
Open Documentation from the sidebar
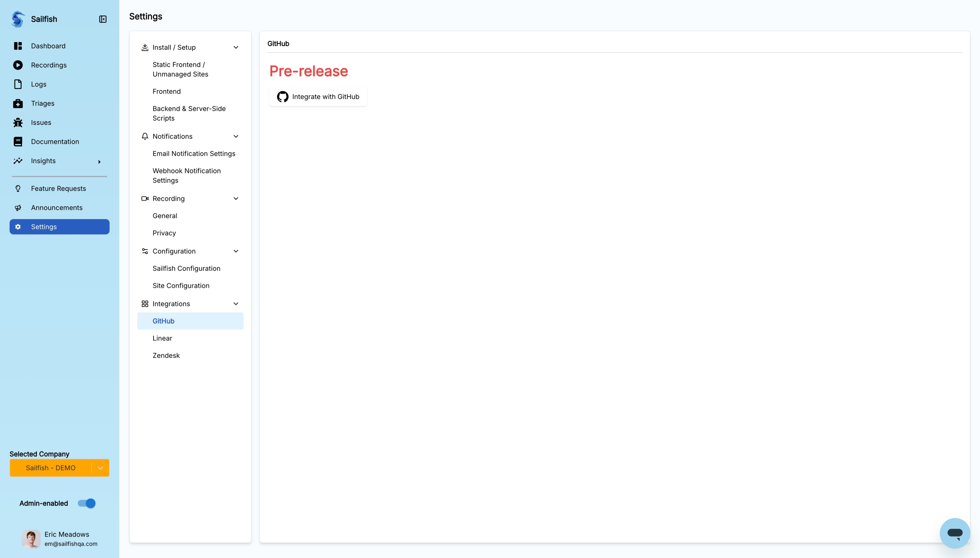click(x=55, y=141)
